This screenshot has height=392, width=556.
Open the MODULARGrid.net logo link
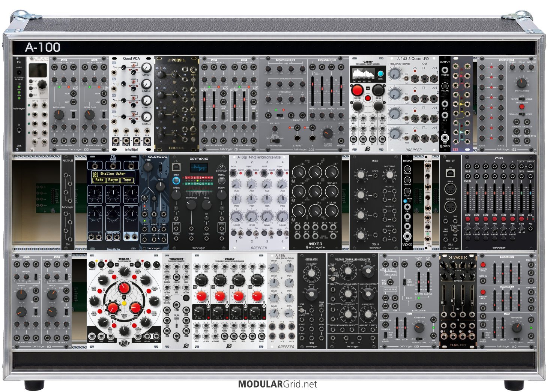[x=278, y=384]
